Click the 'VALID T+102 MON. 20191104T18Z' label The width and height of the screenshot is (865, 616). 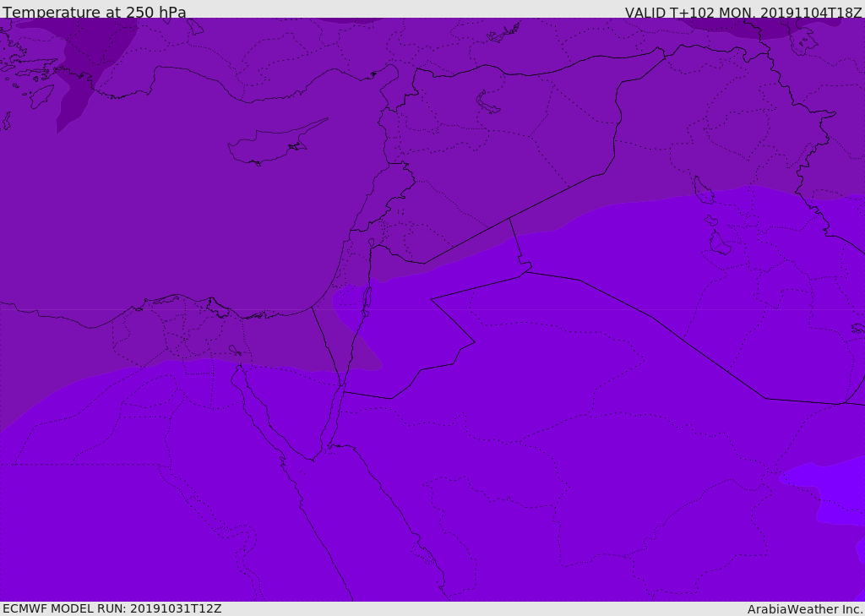tap(743, 12)
